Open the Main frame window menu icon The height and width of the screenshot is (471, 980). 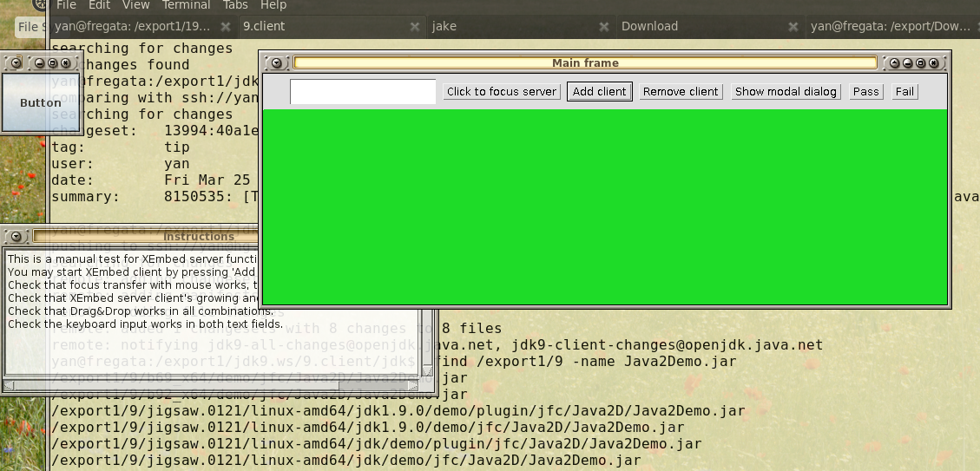pyautogui.click(x=276, y=63)
